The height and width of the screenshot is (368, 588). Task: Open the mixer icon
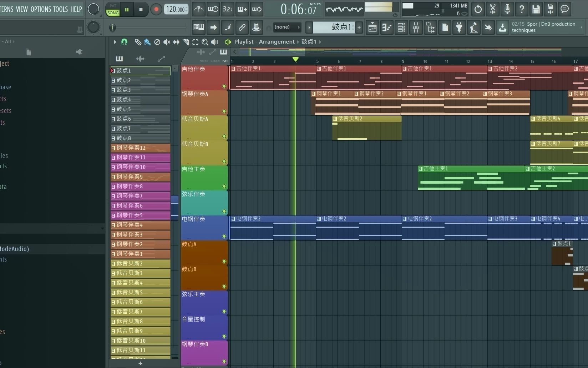(416, 27)
